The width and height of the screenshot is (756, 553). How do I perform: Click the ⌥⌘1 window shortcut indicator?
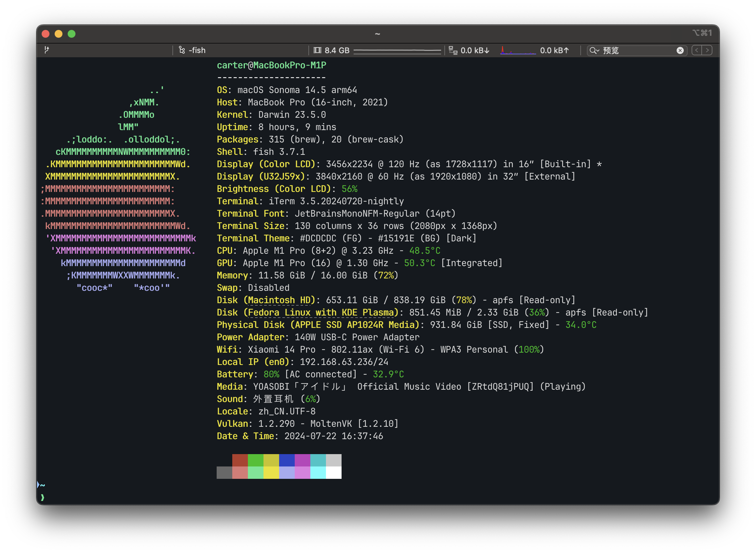(x=702, y=33)
